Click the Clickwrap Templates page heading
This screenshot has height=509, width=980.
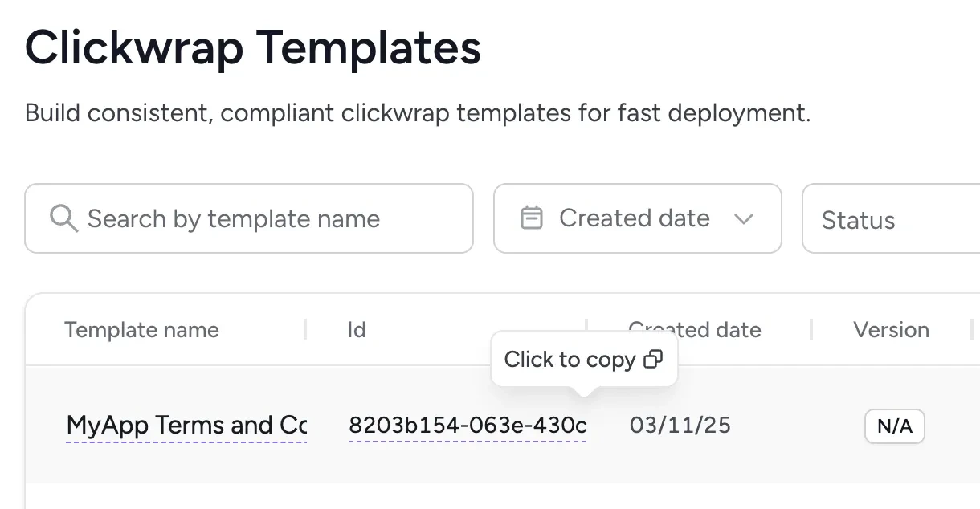[252, 48]
